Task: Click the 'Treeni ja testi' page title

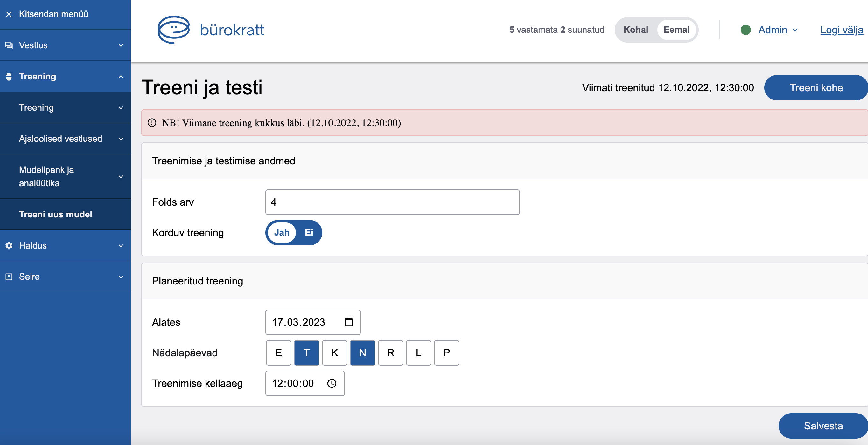Action: pyautogui.click(x=201, y=87)
